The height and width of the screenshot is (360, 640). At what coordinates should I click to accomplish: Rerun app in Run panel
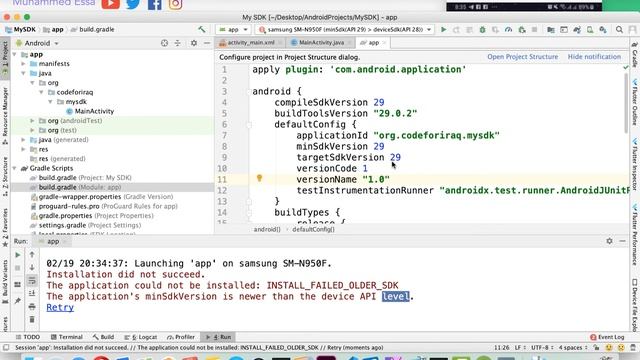[x=18, y=255]
